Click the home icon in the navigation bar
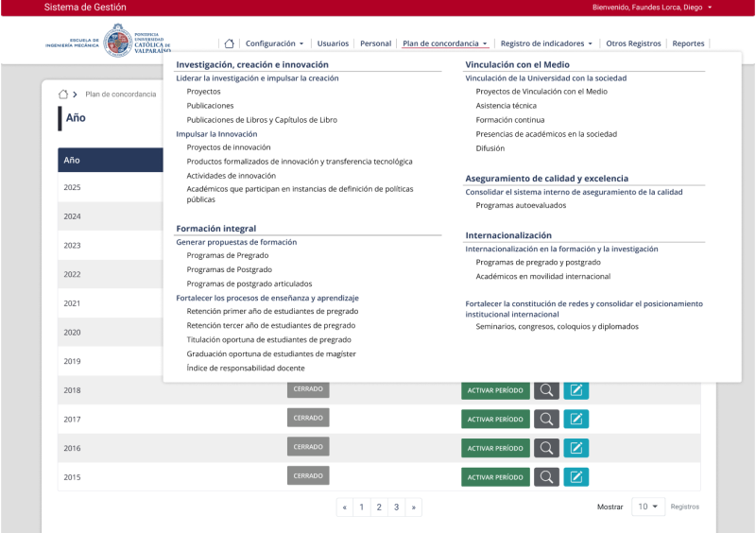The height and width of the screenshot is (533, 756). (x=229, y=43)
